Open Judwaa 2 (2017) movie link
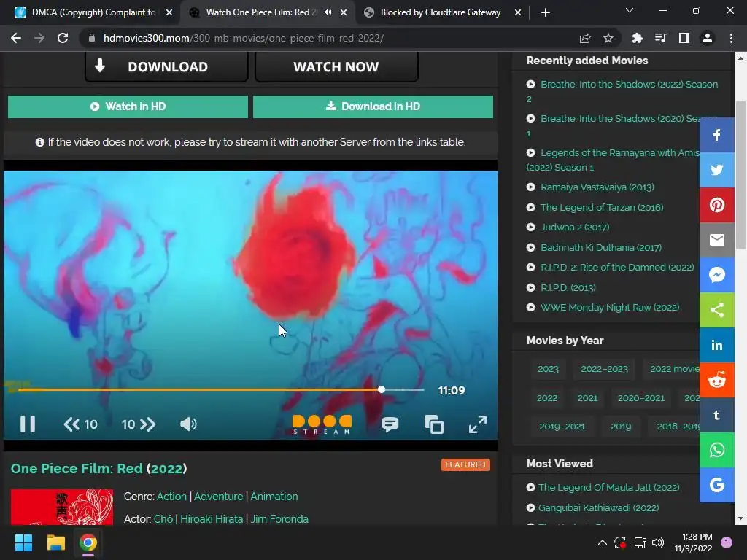Viewport: 747px width, 560px height. (x=575, y=227)
